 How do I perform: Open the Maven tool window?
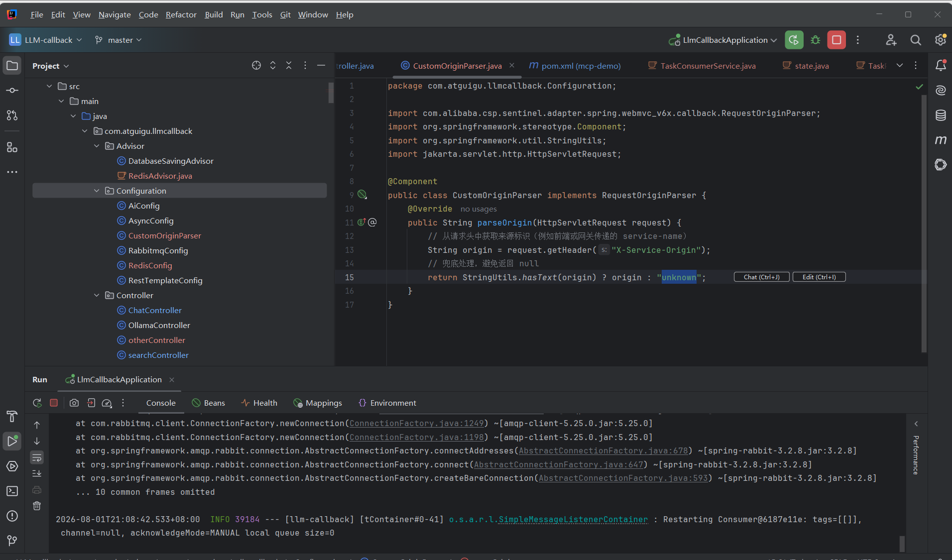941,140
